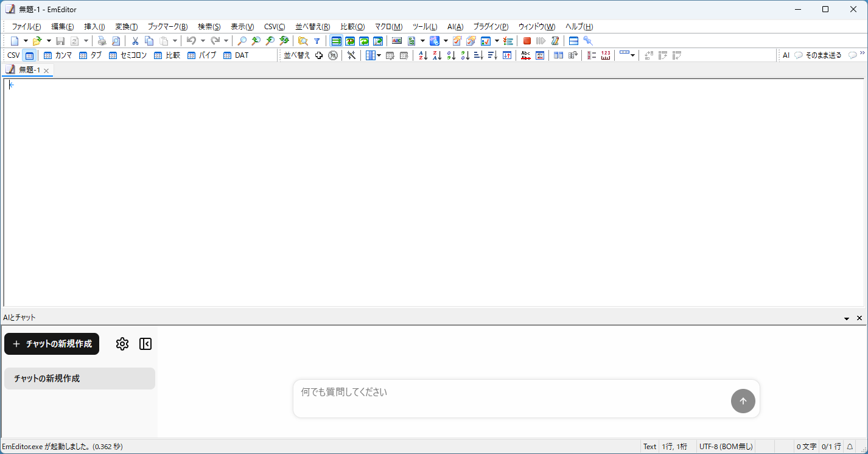868x454 pixels.
Task: Open the 検索 menu
Action: pos(209,27)
